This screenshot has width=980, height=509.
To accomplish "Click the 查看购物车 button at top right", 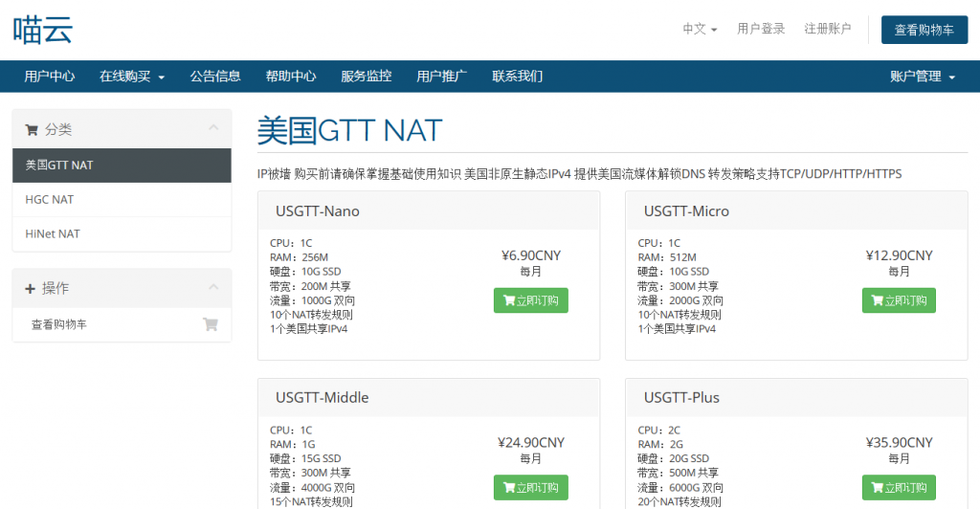I will [x=924, y=30].
